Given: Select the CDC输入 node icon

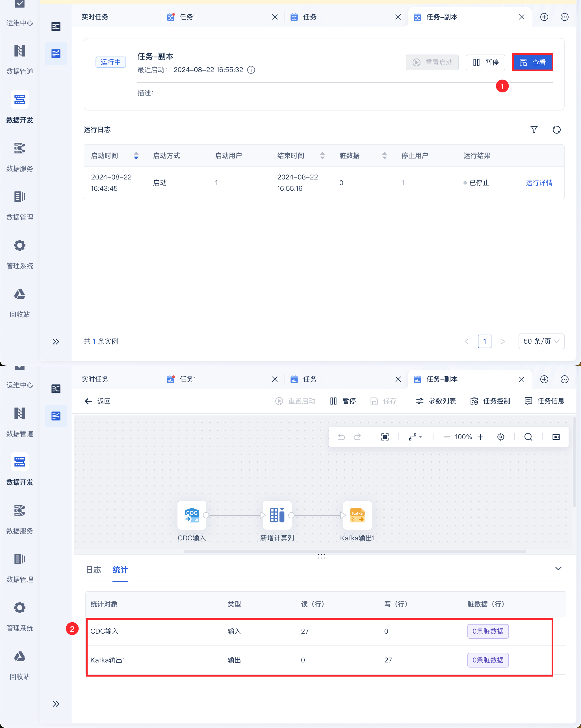Looking at the screenshot, I should point(192,515).
